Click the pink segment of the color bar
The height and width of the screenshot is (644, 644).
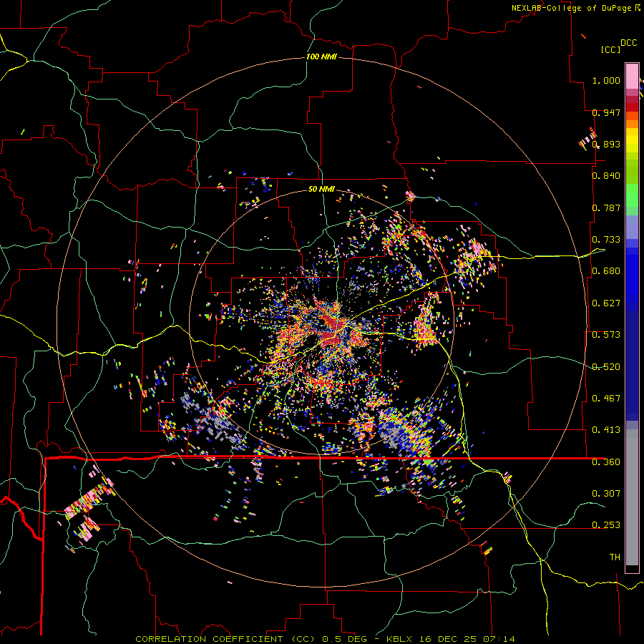pyautogui.click(x=632, y=76)
